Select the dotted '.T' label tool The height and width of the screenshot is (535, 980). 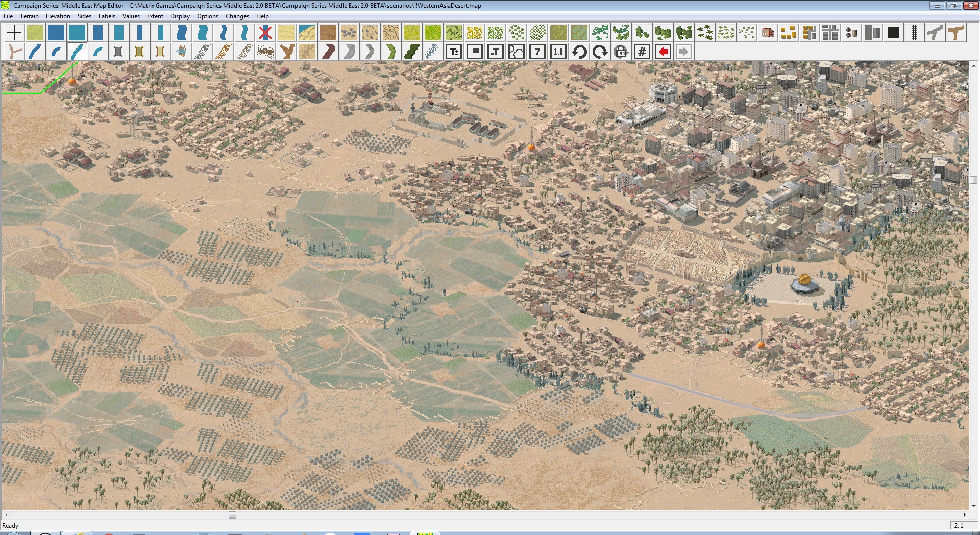click(x=495, y=52)
